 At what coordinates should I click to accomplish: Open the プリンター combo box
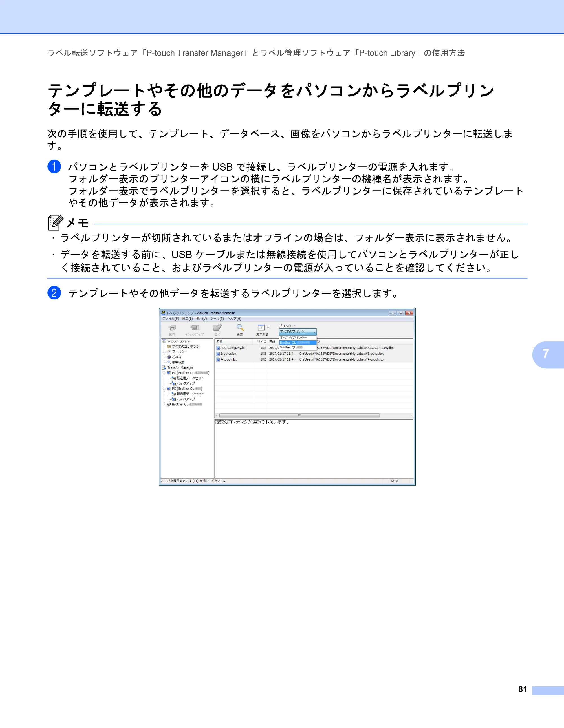(x=298, y=332)
